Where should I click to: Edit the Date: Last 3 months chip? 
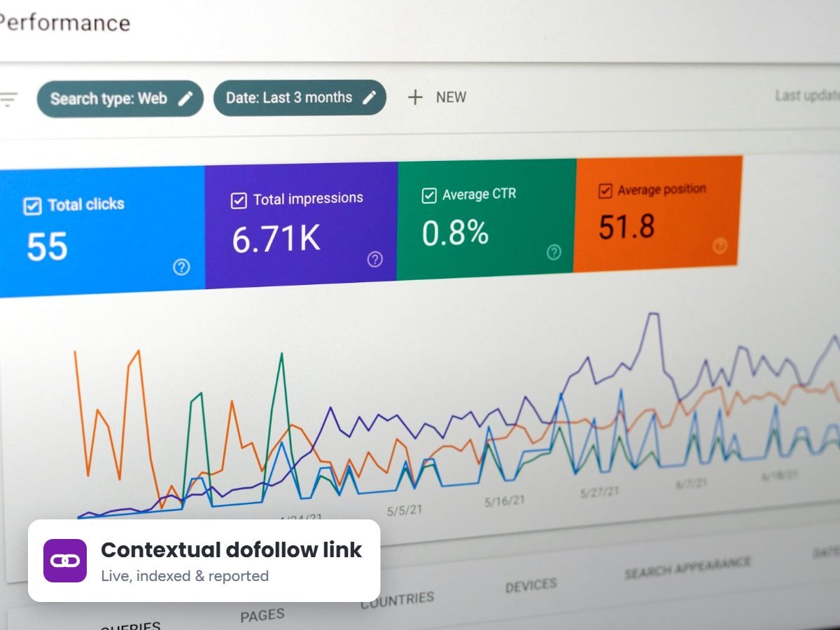[x=300, y=98]
